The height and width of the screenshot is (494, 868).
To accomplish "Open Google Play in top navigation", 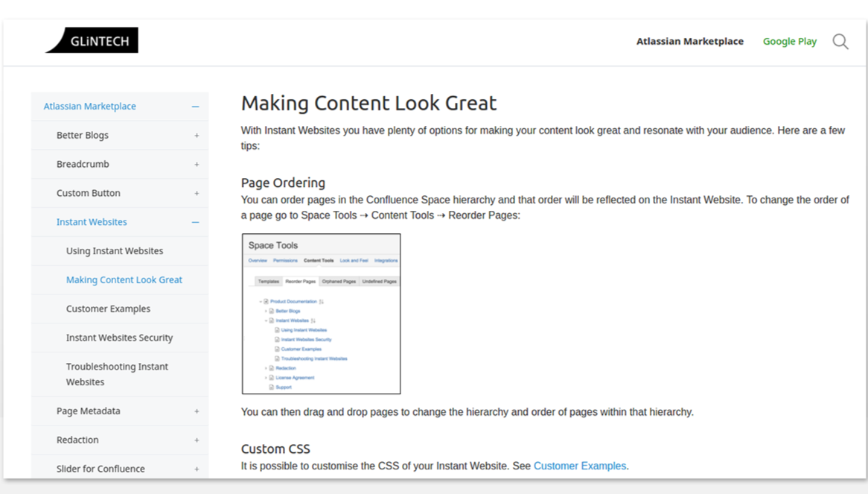I will [x=789, y=42].
